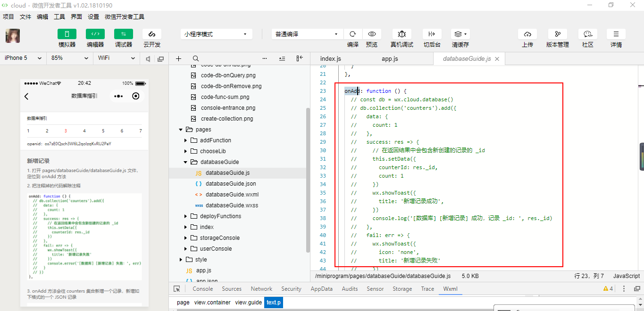Screen dimensions: 644x311
Task: Collapse the pages folder
Action: [x=181, y=130]
